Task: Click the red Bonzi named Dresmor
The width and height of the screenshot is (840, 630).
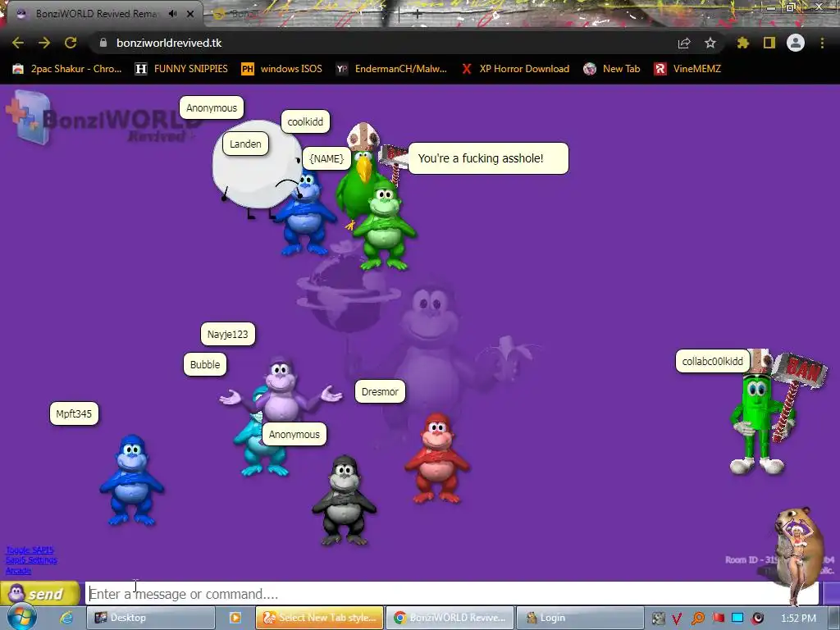Action: pyautogui.click(x=438, y=458)
